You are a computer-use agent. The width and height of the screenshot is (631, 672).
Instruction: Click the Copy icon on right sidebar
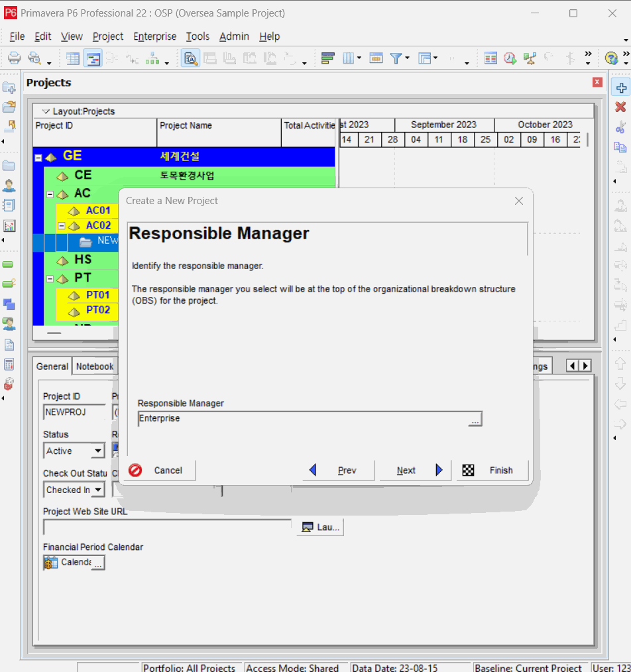pos(620,147)
